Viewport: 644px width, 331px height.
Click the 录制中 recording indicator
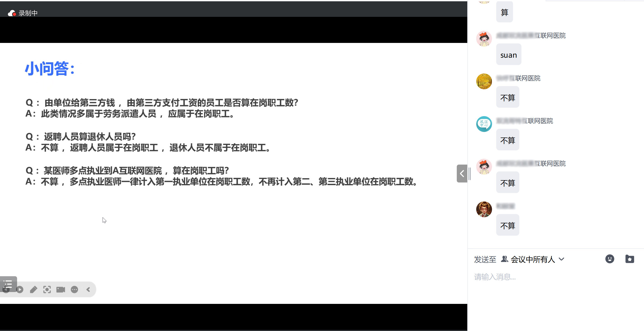(x=23, y=13)
